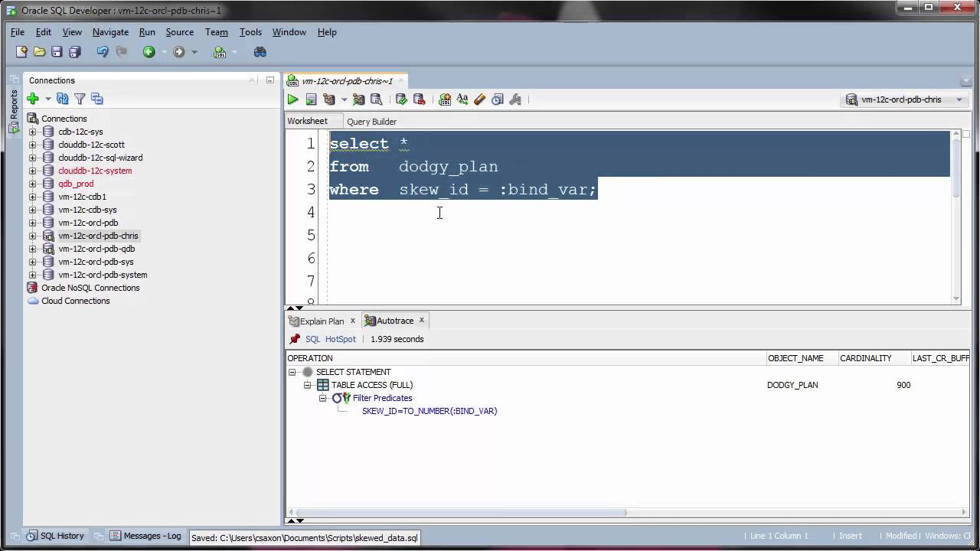Refresh the connections list
Screen dimensions: 980x551
coord(63,99)
